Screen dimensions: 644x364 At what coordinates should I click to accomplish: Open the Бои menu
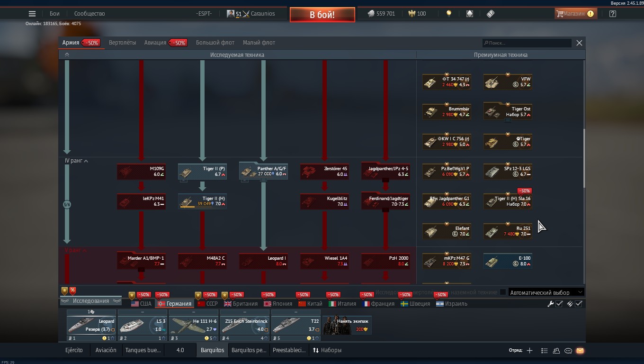(x=55, y=14)
